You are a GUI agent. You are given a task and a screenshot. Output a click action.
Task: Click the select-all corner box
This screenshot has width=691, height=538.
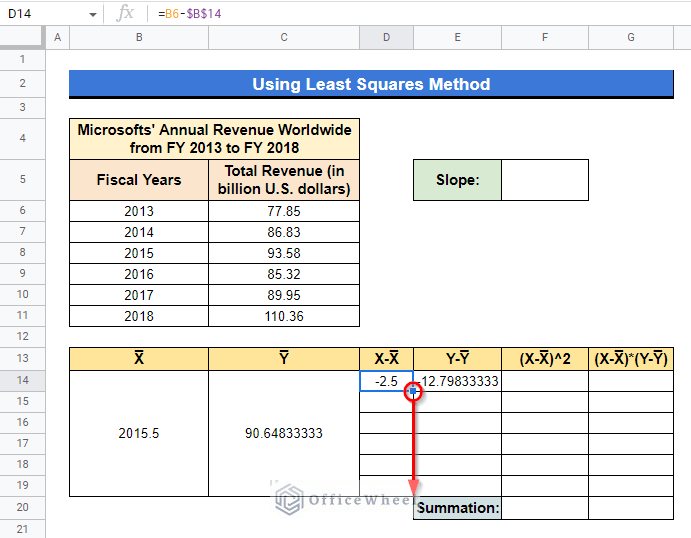tap(22, 37)
